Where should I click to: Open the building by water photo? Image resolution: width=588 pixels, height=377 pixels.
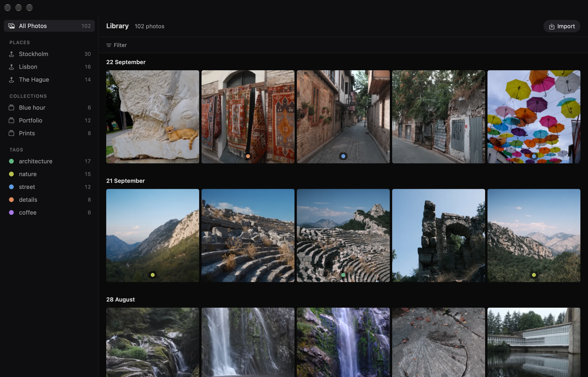click(534, 342)
